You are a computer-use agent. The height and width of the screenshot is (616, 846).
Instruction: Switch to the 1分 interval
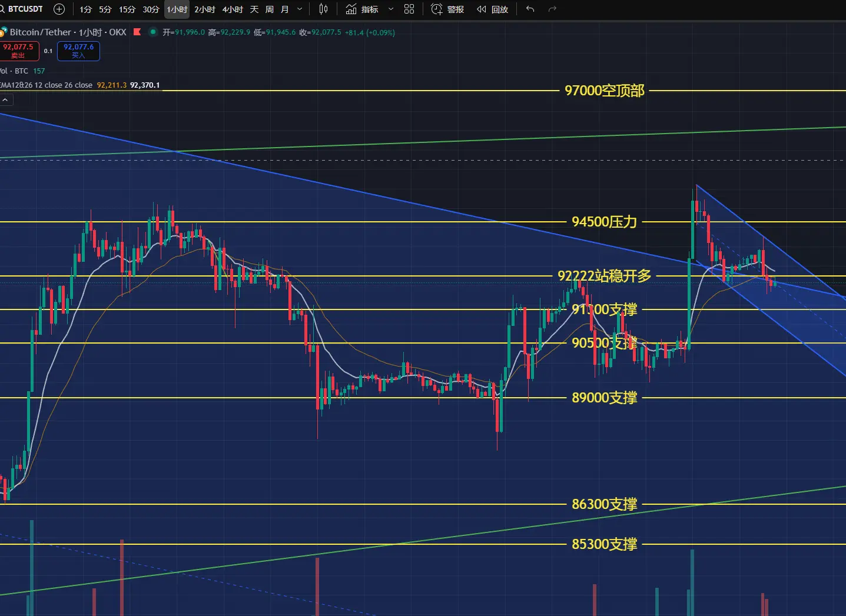pos(86,9)
